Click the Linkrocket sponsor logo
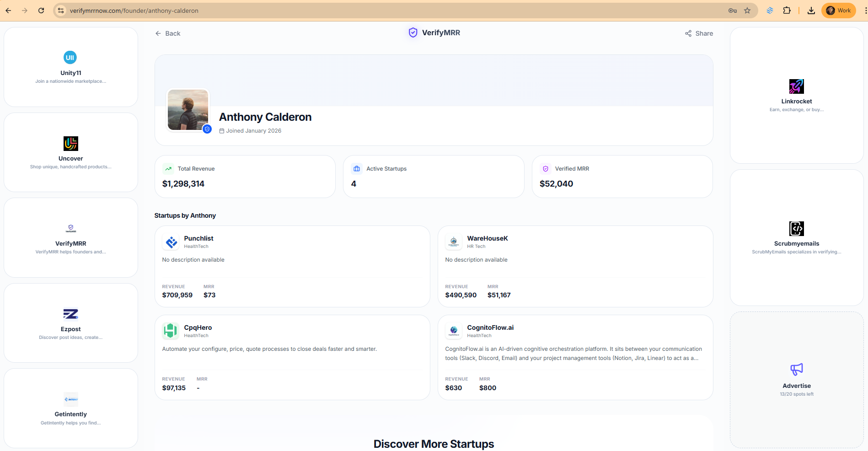This screenshot has width=868, height=451. (x=797, y=86)
